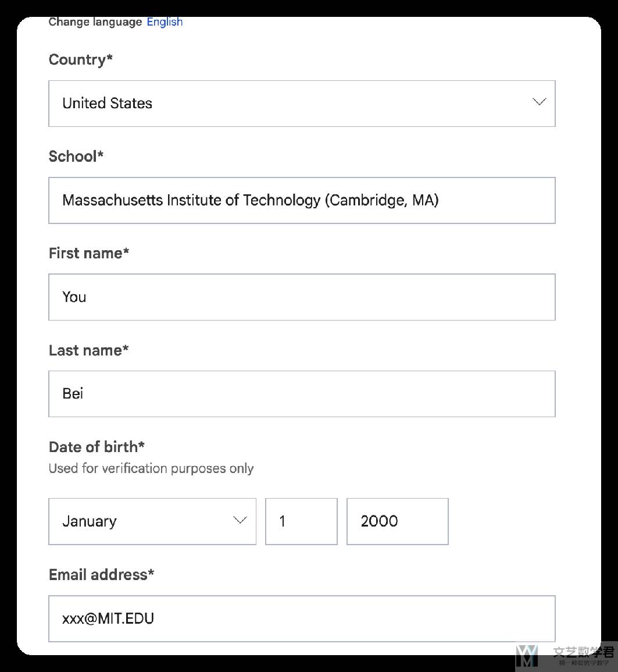Click the 'Used for verification purposes only' hint
The image size is (618, 672).
[x=151, y=469]
